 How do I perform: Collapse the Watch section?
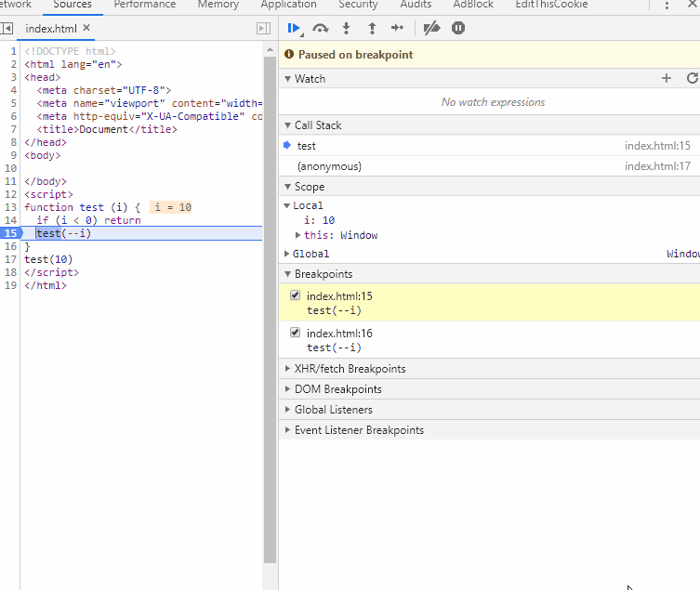(x=288, y=79)
